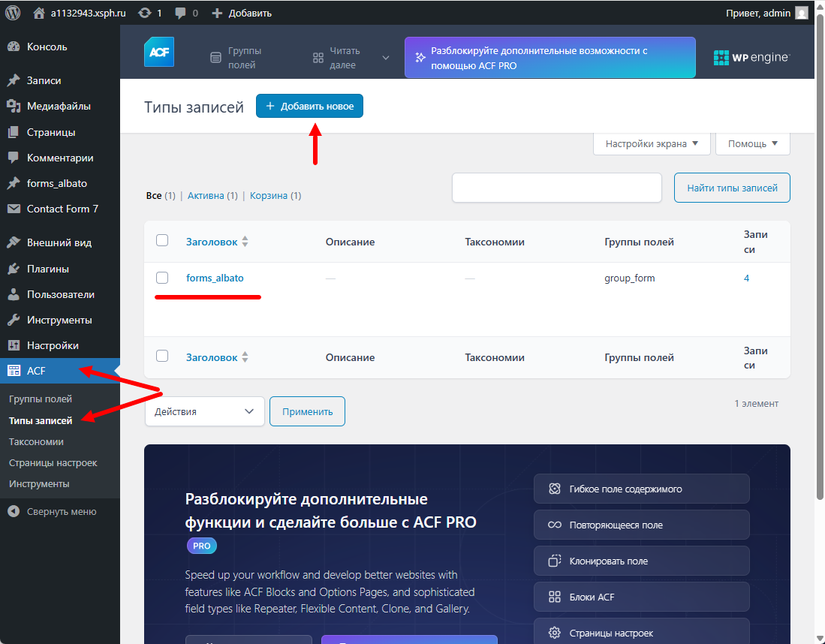The width and height of the screenshot is (825, 644).
Task: Click the WordPress logo icon
Action: pos(13,13)
